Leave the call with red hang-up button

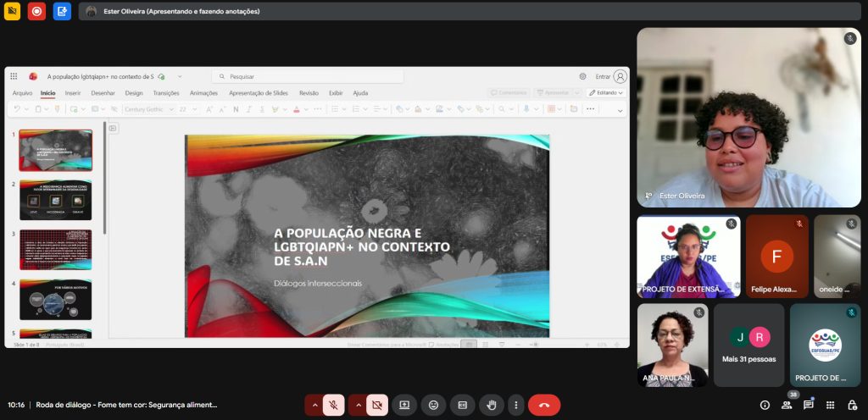[544, 405]
